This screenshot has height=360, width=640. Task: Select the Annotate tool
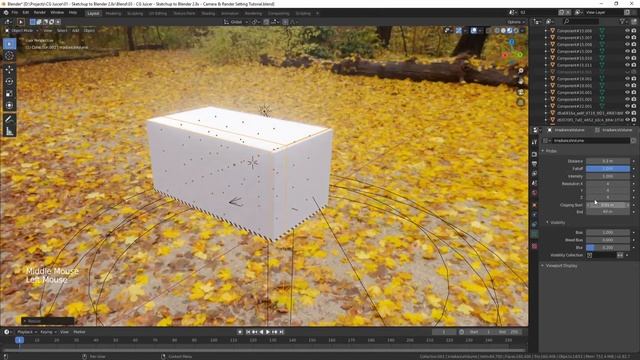pos(9,119)
